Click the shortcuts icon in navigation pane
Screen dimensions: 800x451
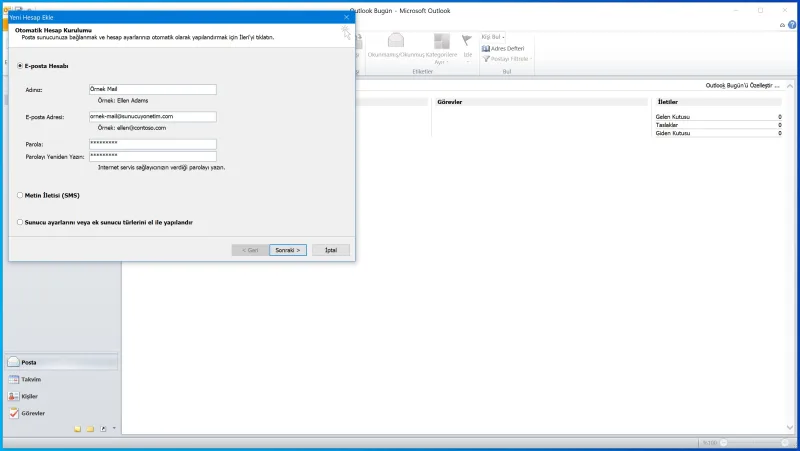click(103, 429)
